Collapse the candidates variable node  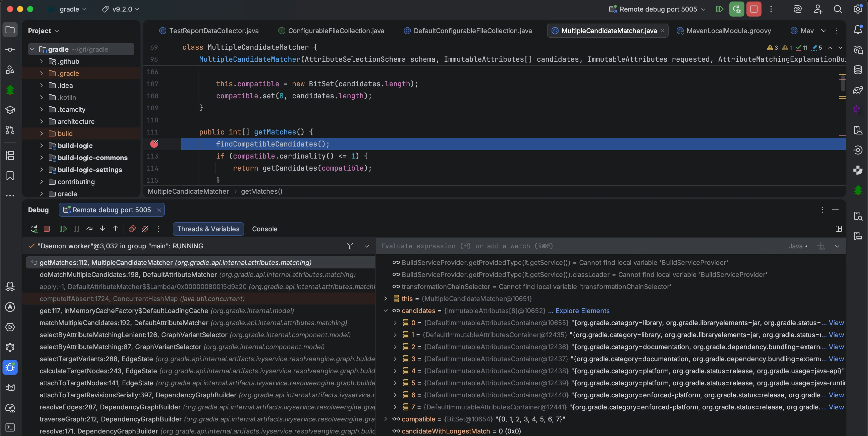(x=386, y=311)
